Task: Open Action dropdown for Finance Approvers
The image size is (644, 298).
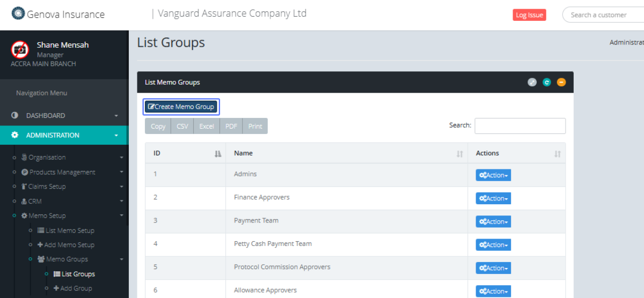Action: click(x=493, y=198)
